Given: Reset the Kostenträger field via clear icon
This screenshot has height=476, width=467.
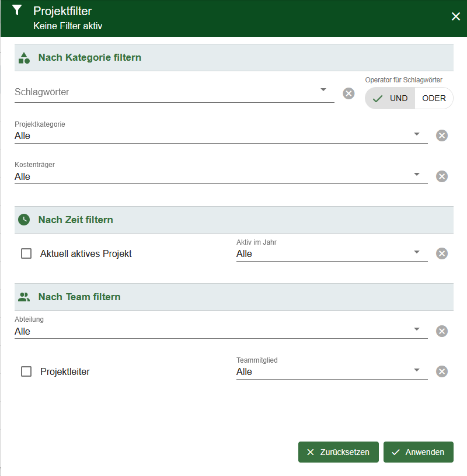Looking at the screenshot, I should coord(442,176).
